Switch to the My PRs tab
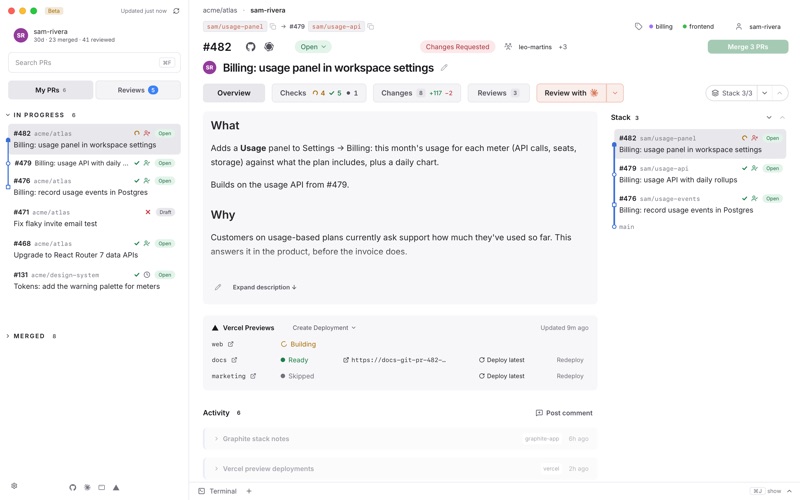 click(51, 90)
